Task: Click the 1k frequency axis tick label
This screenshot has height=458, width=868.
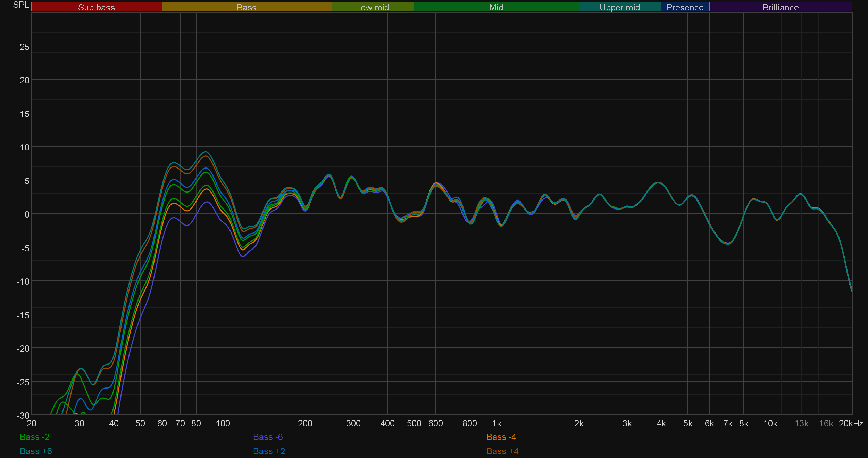Action: click(x=496, y=423)
